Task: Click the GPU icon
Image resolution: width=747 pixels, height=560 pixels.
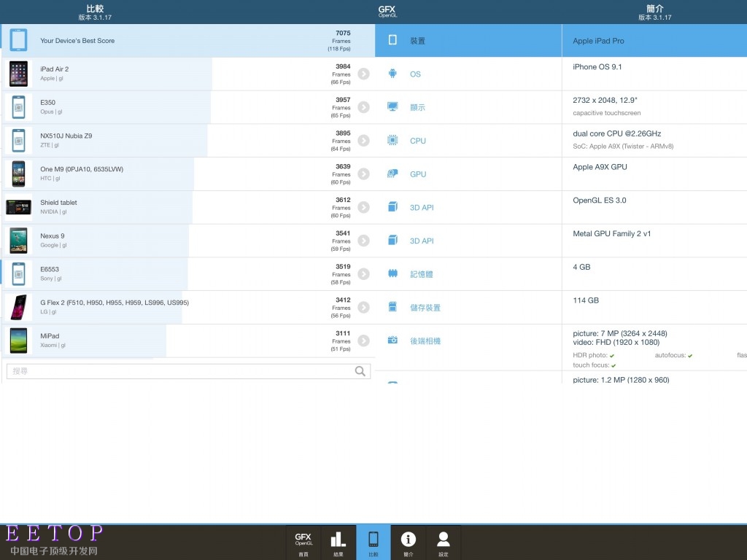Action: (392, 174)
